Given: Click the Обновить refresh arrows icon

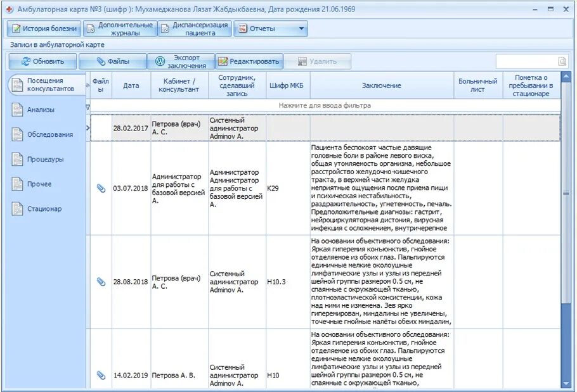Looking at the screenshot, I should pos(25,61).
